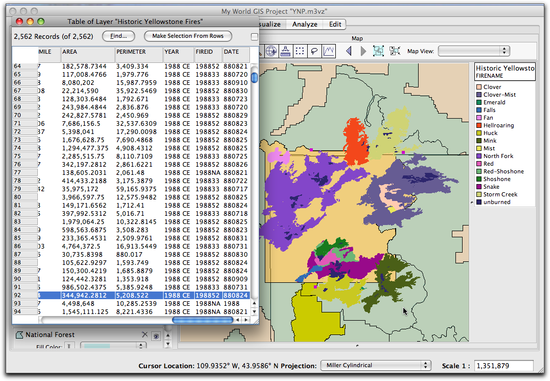Click the Huck legend color swatch
This screenshot has width=550, height=381.
[479, 133]
